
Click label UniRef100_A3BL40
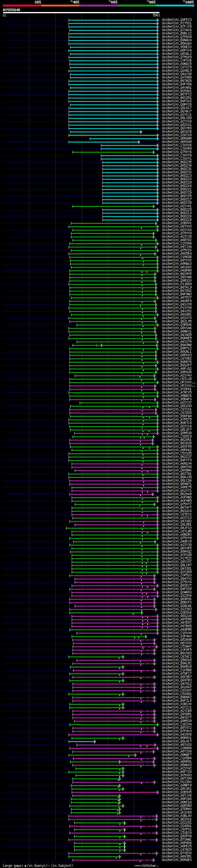177,816
